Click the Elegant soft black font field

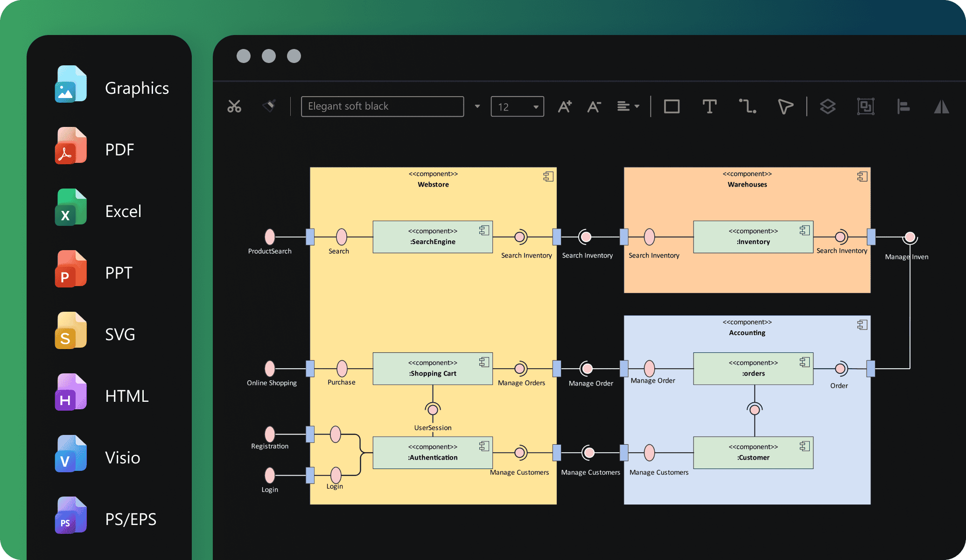pos(382,106)
